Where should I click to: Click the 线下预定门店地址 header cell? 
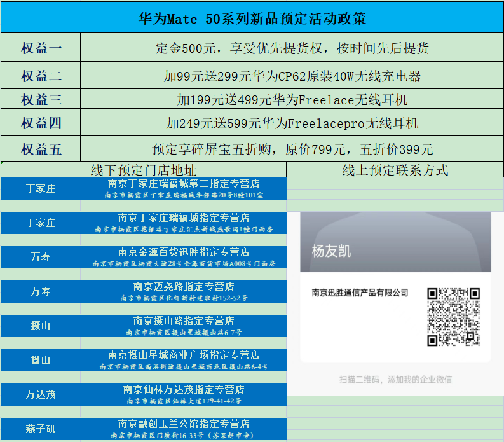tap(144, 170)
